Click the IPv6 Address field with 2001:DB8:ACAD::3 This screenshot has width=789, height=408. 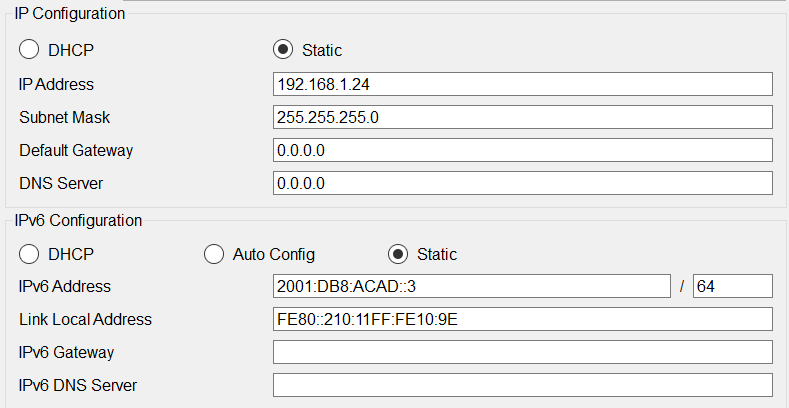pos(472,286)
